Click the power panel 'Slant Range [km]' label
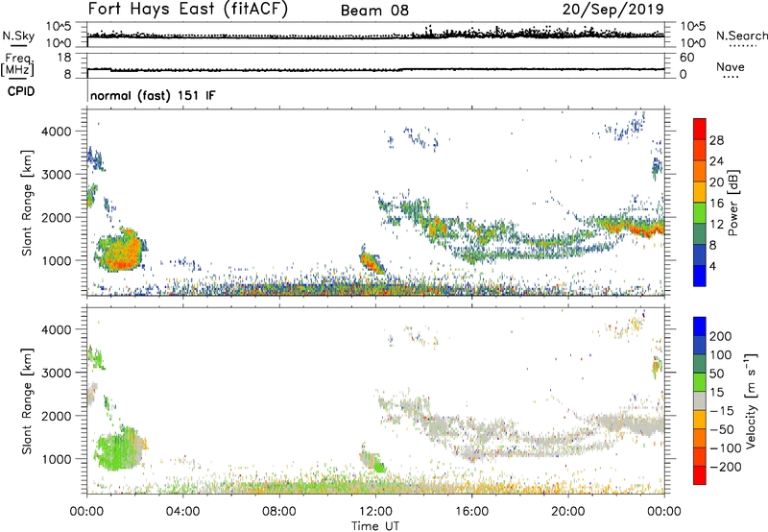 27,203
